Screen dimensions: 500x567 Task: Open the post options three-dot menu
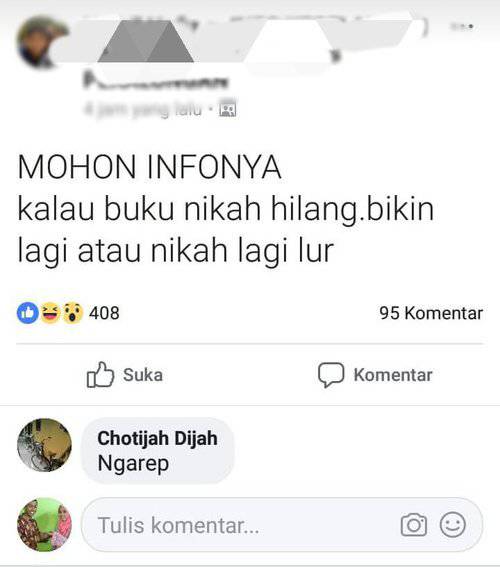click(x=462, y=26)
